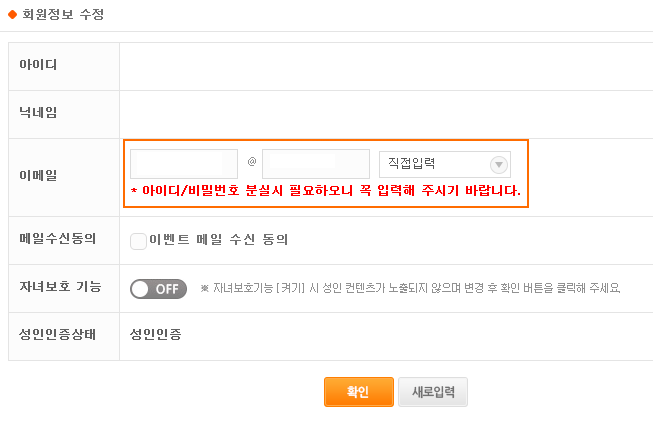Click the 아이디 row label
The image size is (653, 430).
38,65
